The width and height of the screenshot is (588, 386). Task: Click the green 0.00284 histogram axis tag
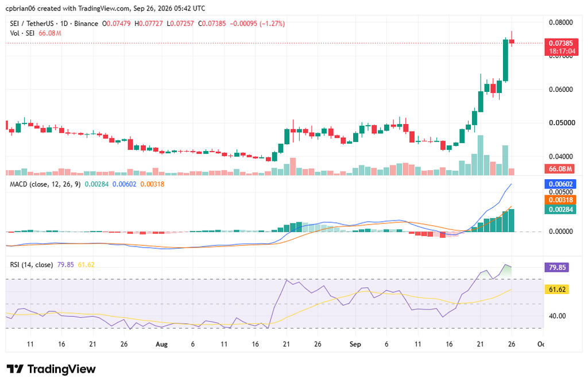coord(560,210)
